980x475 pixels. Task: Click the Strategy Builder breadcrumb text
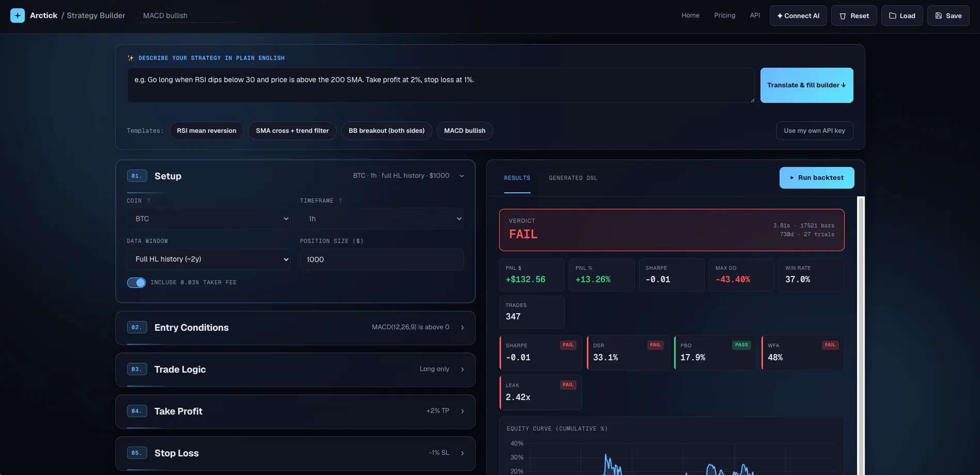point(96,16)
